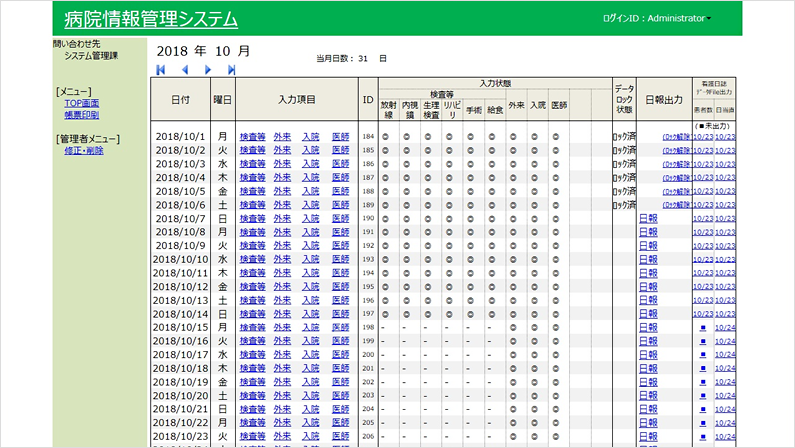Select the date cell 2018/10/8
This screenshot has height=448, width=795.
[180, 232]
